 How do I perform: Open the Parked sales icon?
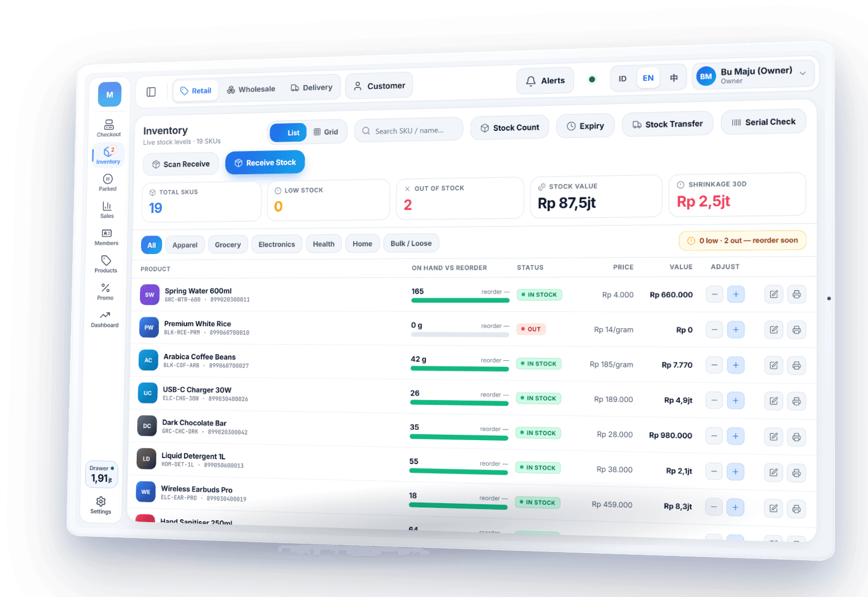(x=107, y=182)
